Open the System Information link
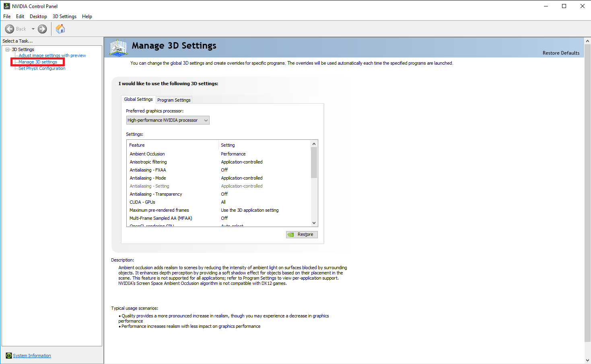This screenshot has width=591, height=364. [32, 356]
